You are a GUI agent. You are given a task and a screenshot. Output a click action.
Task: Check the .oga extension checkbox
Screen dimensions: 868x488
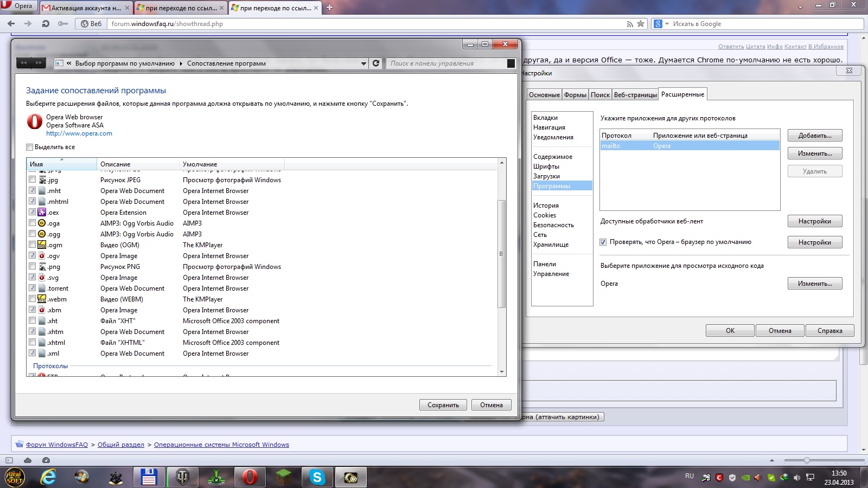(32, 223)
